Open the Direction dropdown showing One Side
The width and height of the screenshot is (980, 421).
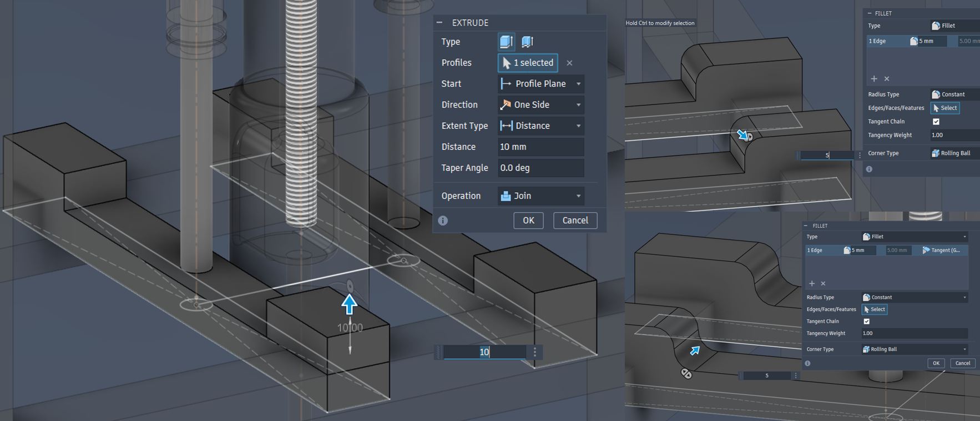(541, 105)
